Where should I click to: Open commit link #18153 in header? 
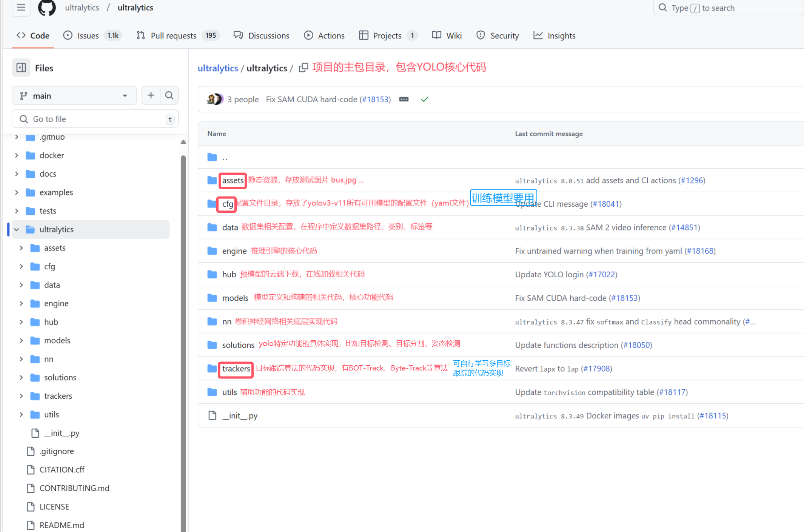click(x=376, y=99)
